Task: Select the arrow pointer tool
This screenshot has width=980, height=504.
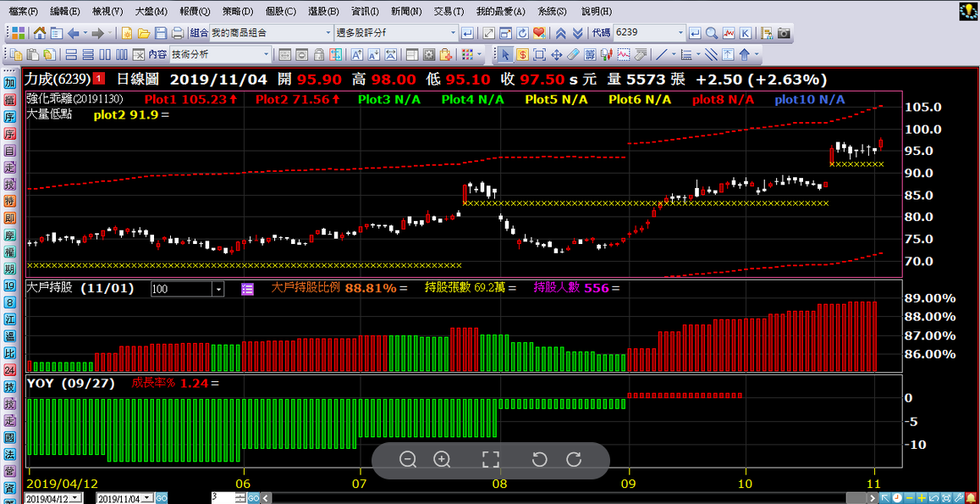Action: [505, 54]
